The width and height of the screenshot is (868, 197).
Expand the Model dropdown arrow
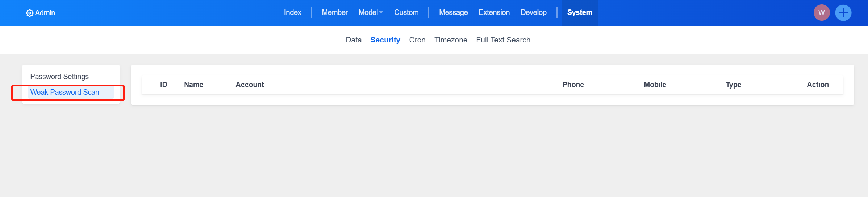pyautogui.click(x=381, y=13)
